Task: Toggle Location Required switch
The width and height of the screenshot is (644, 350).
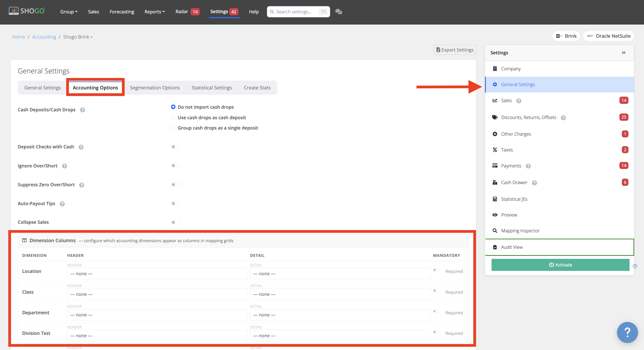Action: click(436, 270)
